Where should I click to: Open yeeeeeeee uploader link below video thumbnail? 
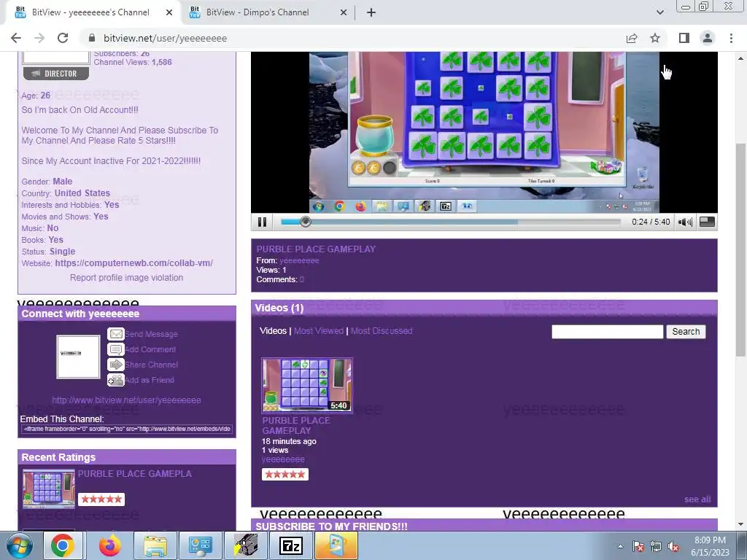click(x=283, y=459)
